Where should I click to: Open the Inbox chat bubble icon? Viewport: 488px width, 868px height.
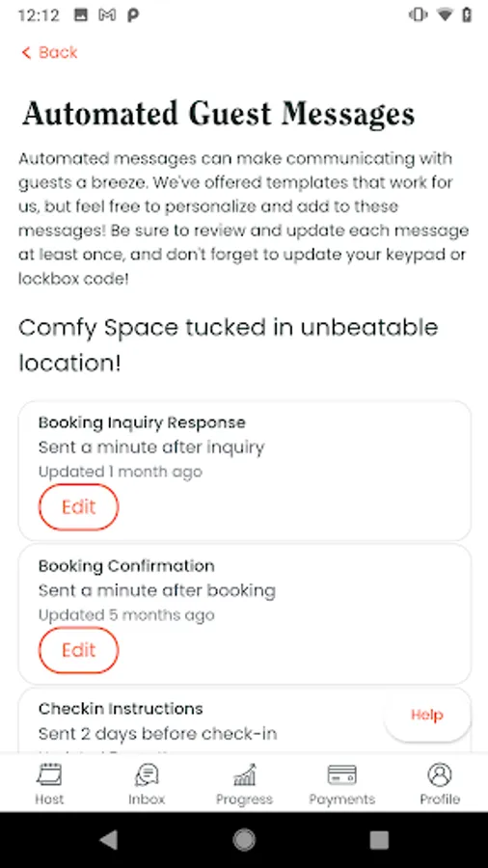[x=147, y=774]
